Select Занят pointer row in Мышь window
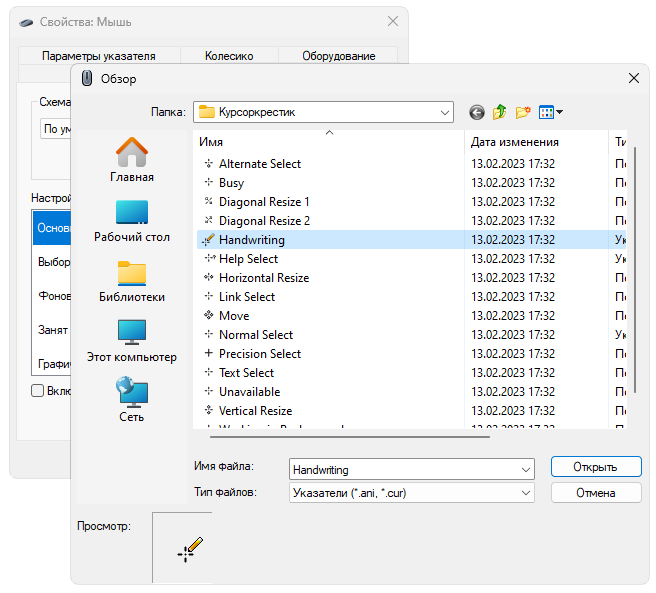This screenshot has height=593, width=656. (52, 330)
